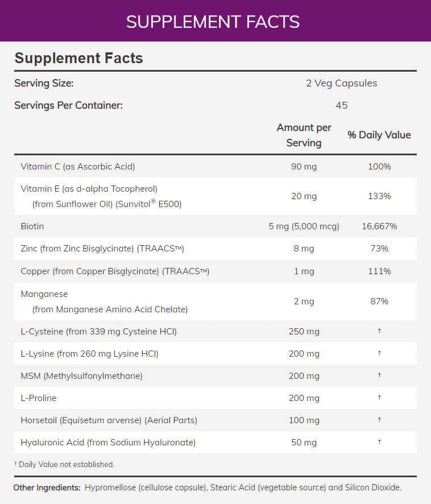Click the MSM (Methylsulfonylmethane) label
The height and width of the screenshot is (504, 431).
click(81, 376)
